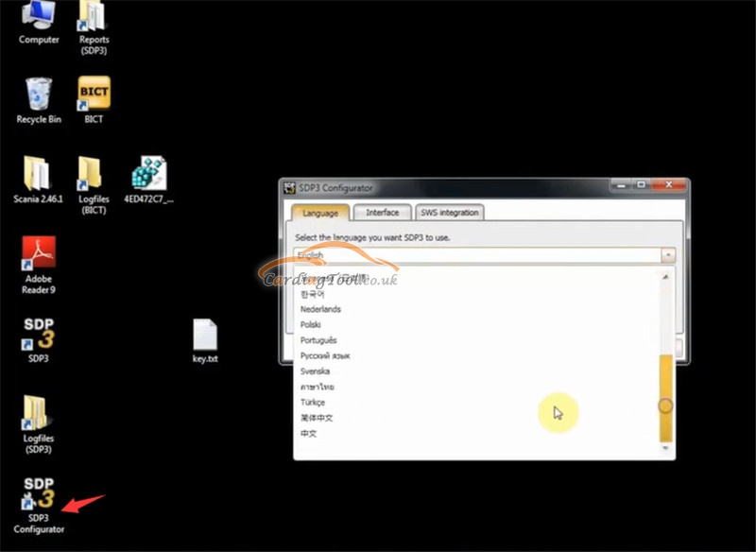Screen dimensions: 756x552
Task: Click the language list scroll down arrow
Action: [666, 448]
